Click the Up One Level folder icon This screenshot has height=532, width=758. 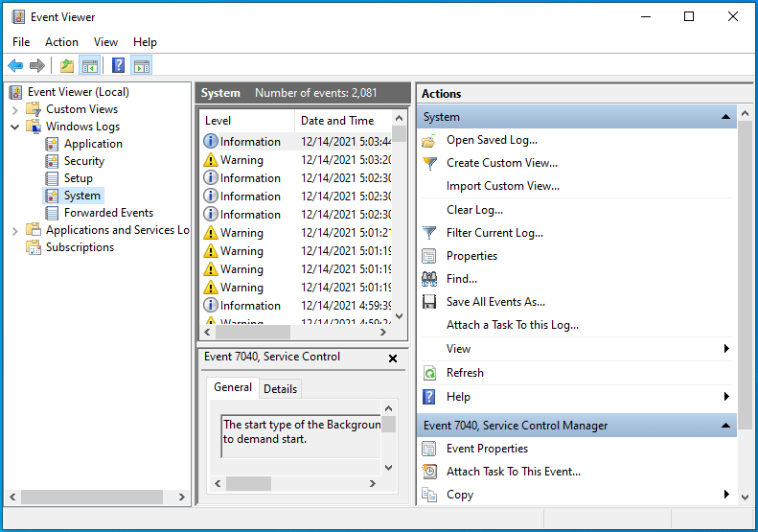pyautogui.click(x=67, y=65)
